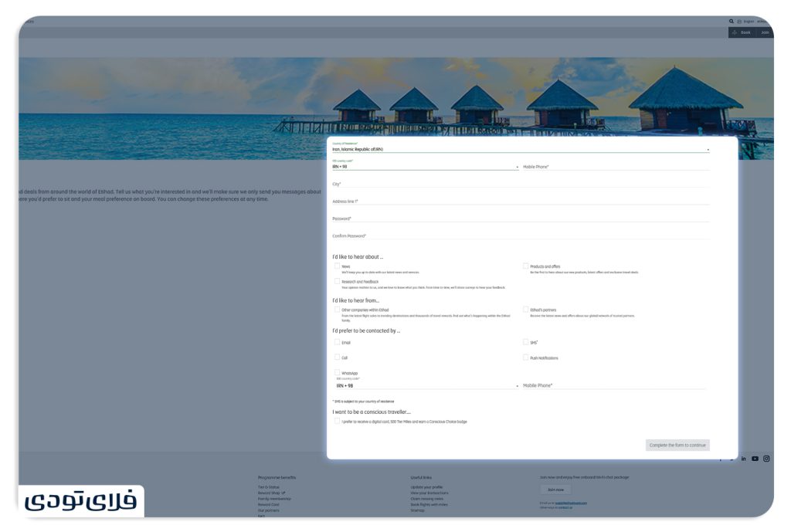This screenshot has height=532, width=791.
Task: Tick the digital card Conscious Choice checkbox
Action: pyautogui.click(x=337, y=421)
